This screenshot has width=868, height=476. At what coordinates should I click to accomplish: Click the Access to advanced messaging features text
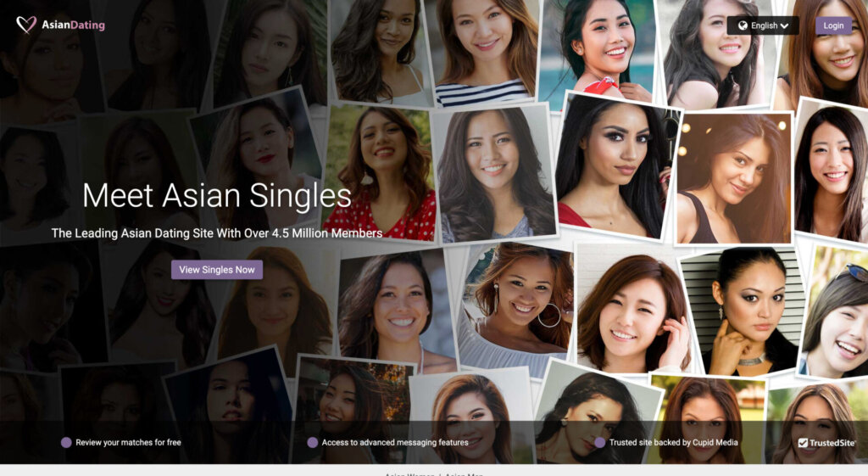(395, 442)
